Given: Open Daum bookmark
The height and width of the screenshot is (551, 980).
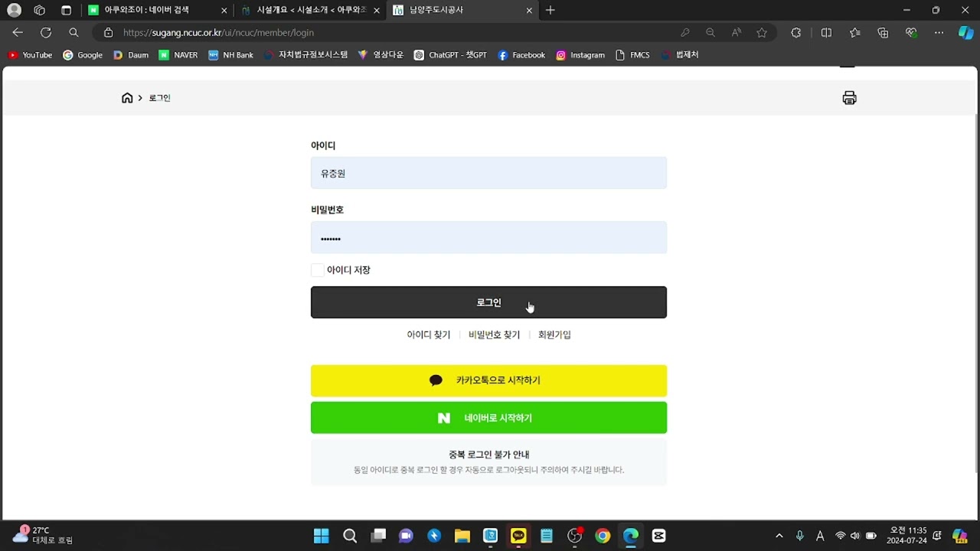Looking at the screenshot, I should (131, 55).
